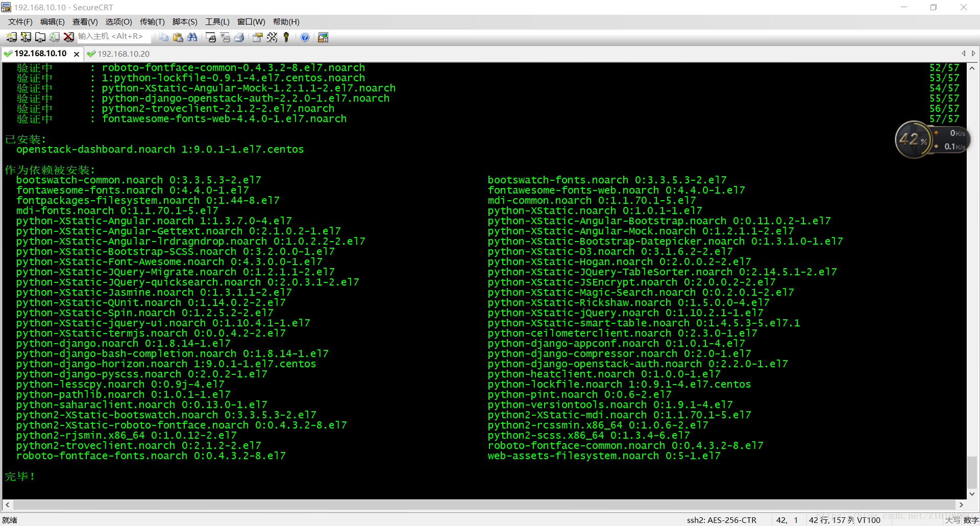Click the Paste clipboard icon

click(178, 37)
